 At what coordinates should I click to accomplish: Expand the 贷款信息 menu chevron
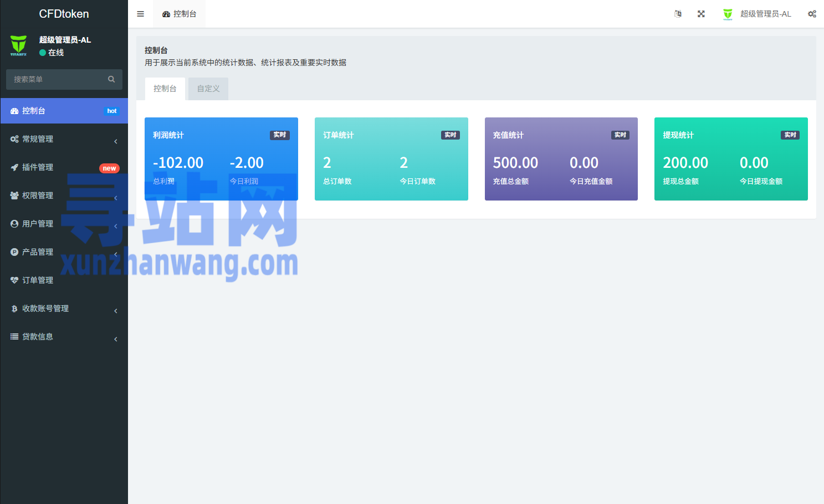(x=116, y=339)
